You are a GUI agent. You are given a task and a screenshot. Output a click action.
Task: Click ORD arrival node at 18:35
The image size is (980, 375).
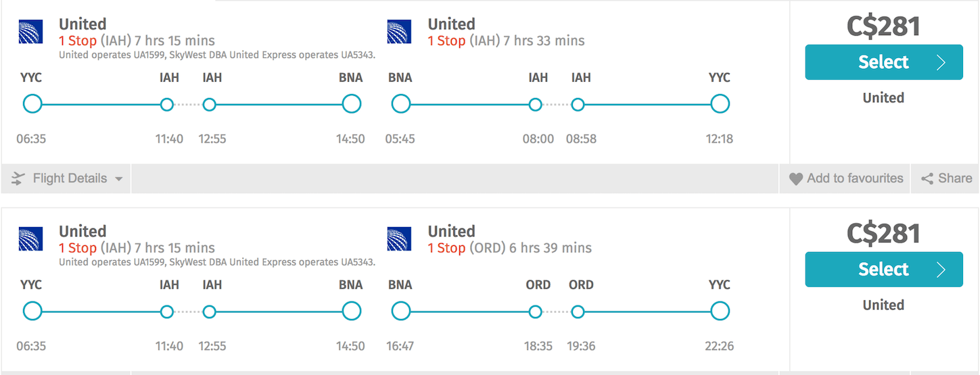coord(535,311)
